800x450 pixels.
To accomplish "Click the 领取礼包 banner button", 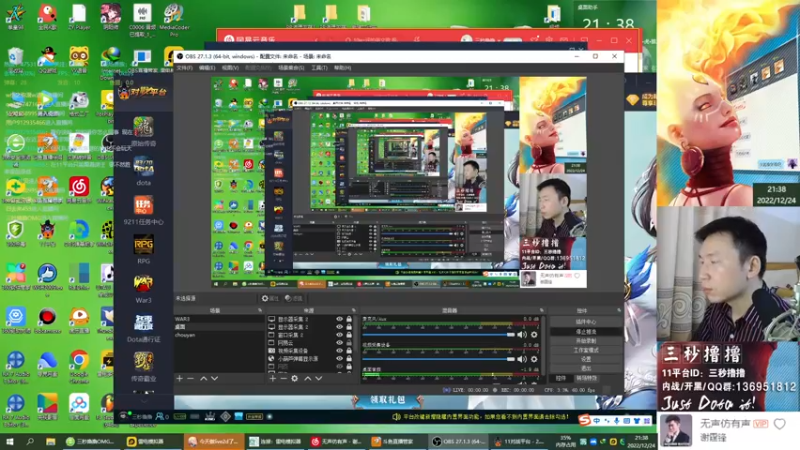I will pos(388,400).
